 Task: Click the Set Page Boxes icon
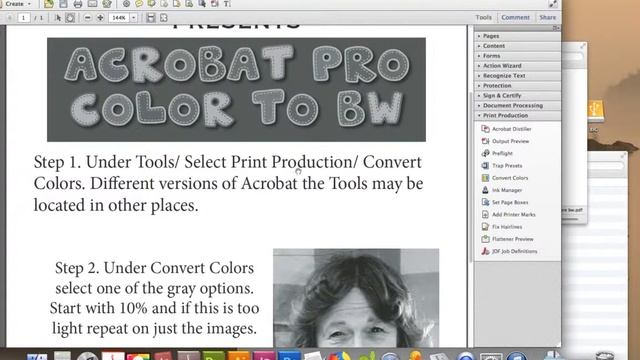pyautogui.click(x=485, y=202)
